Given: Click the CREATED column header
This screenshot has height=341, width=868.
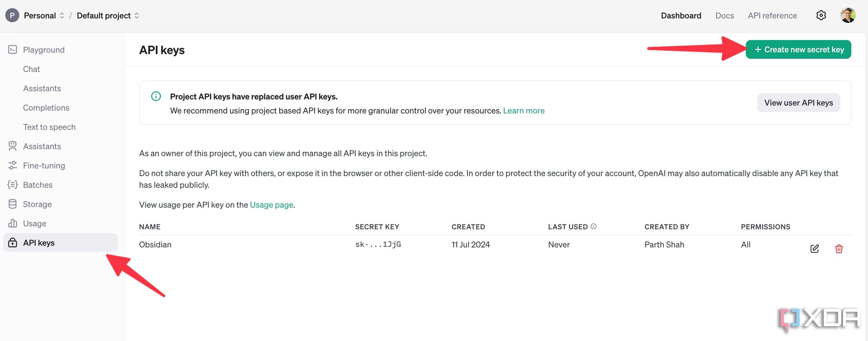Looking at the screenshot, I should tap(468, 227).
